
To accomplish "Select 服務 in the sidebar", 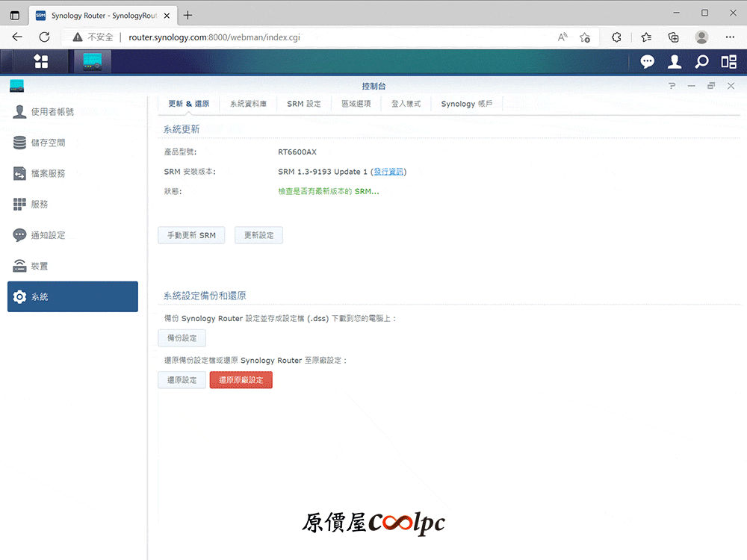I will 73,205.
